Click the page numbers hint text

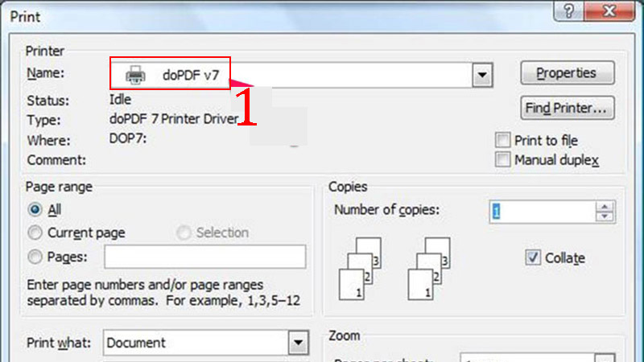coord(163,293)
